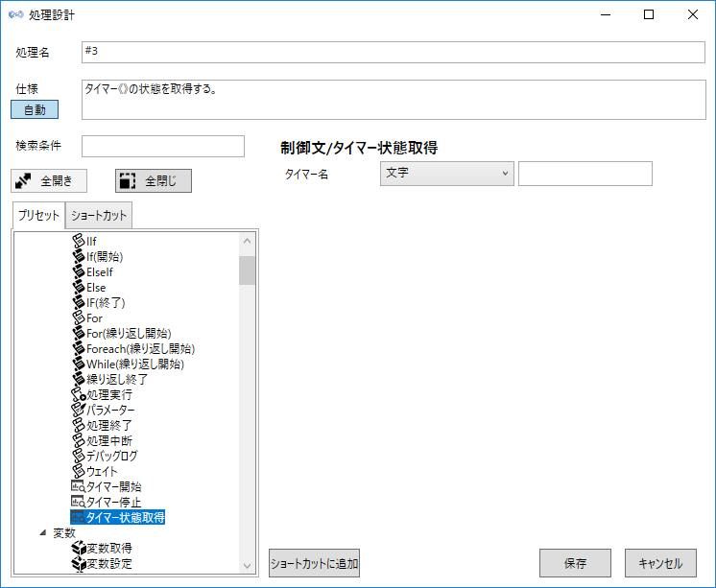Click ショートカットに追加 button
Image resolution: width=716 pixels, height=588 pixels.
coord(314,563)
